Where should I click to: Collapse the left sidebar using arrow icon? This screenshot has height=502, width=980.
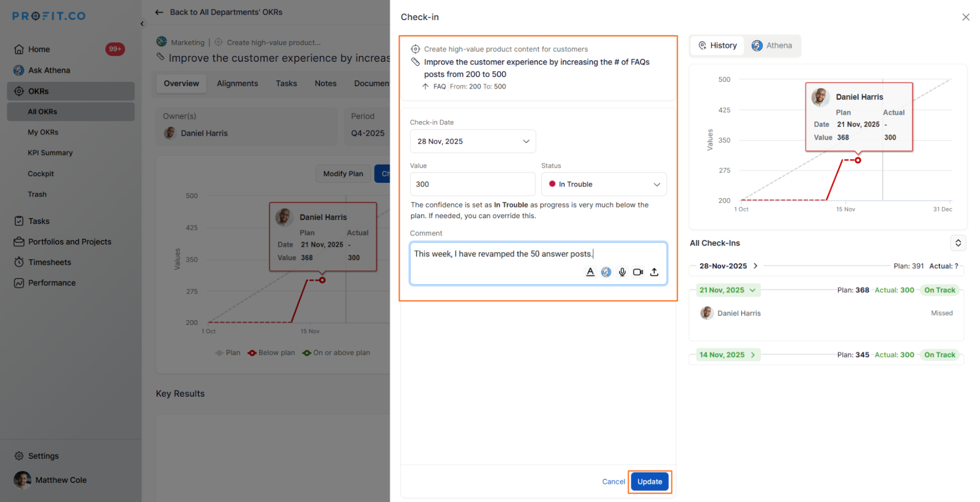tap(142, 24)
